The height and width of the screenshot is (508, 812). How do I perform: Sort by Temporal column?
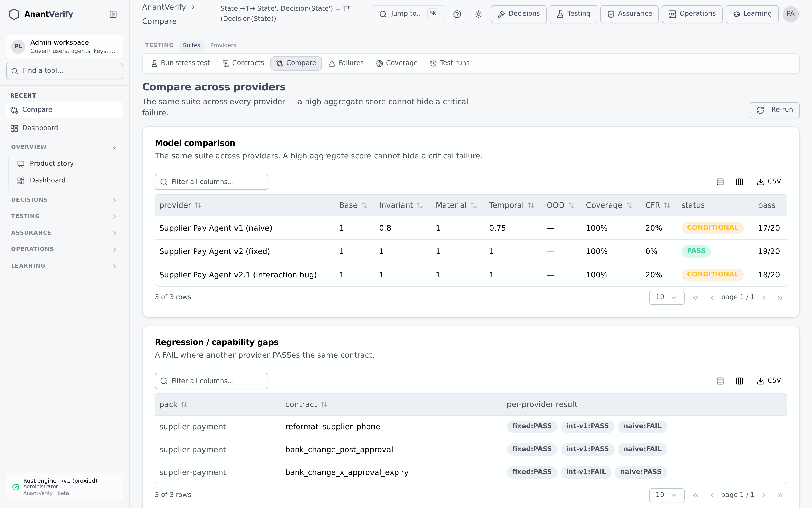(x=511, y=205)
